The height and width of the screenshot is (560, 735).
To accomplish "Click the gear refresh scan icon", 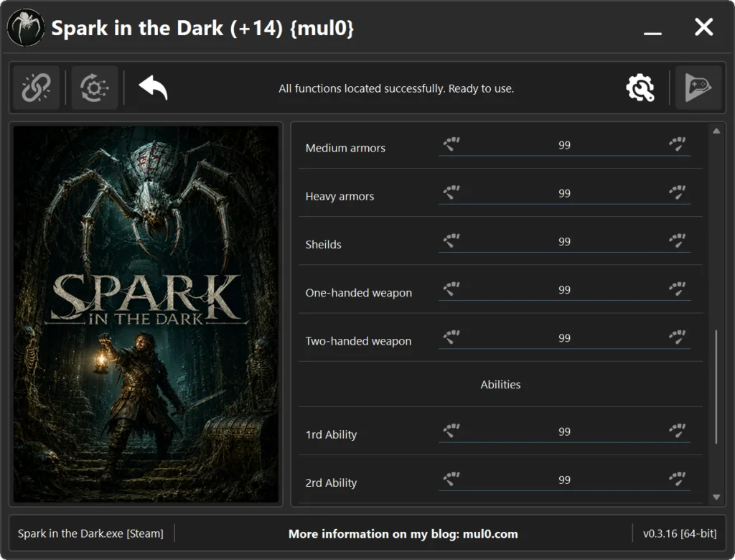I will pyautogui.click(x=94, y=88).
